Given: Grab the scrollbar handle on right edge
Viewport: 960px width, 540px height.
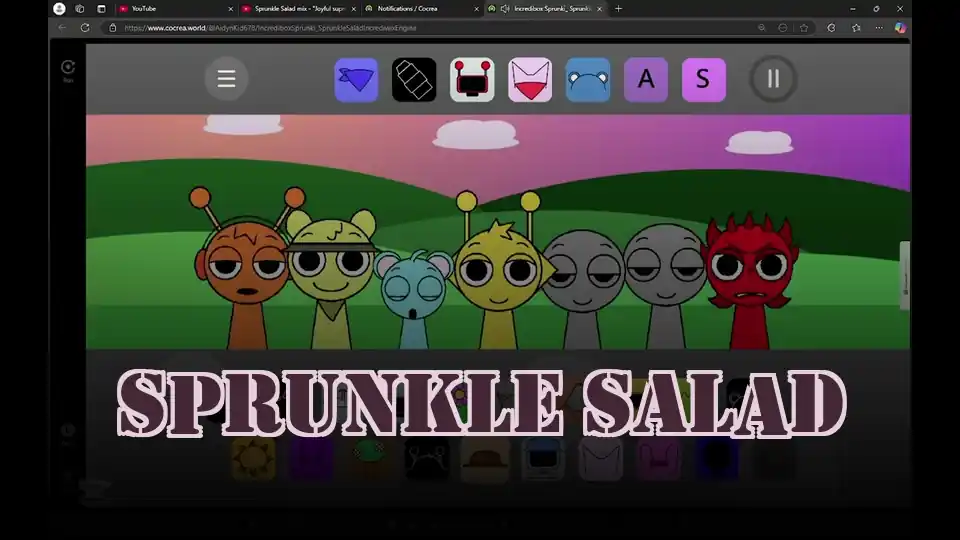Looking at the screenshot, I should pos(904,276).
